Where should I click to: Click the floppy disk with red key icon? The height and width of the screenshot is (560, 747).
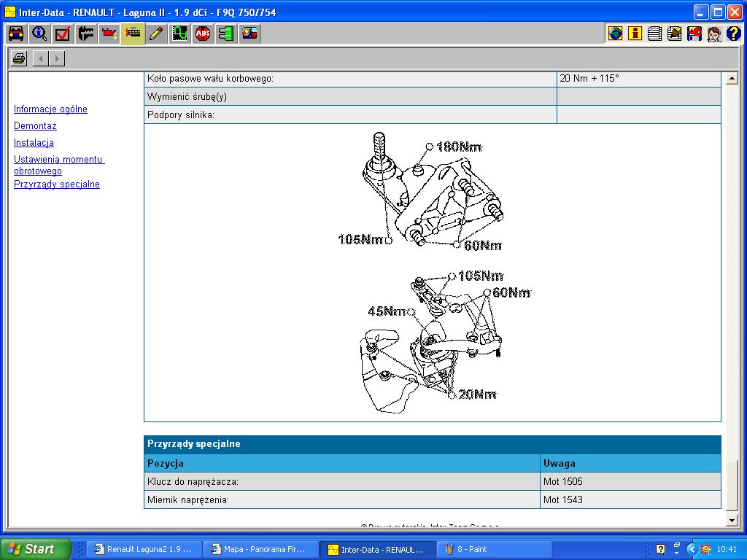pyautogui.click(x=694, y=34)
